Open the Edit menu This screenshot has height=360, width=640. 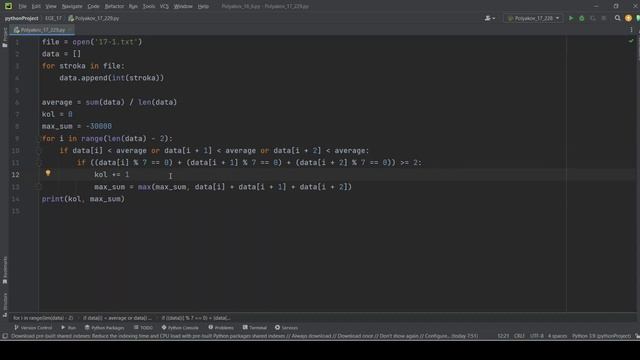tap(36, 7)
